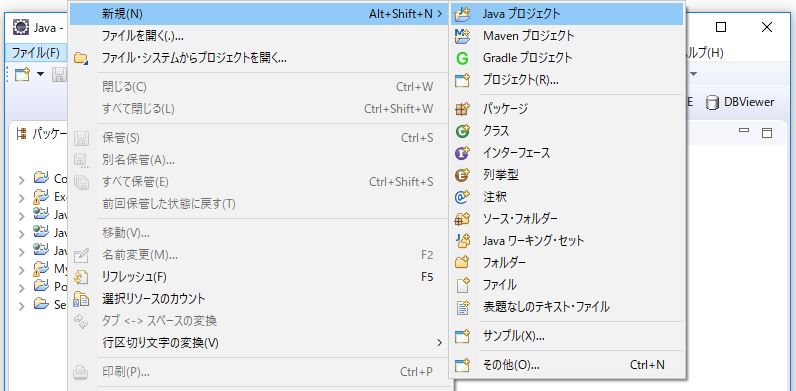This screenshot has width=796, height=391.
Task: Choose ファイルを開く(.)... menu entry
Action: pos(258,36)
